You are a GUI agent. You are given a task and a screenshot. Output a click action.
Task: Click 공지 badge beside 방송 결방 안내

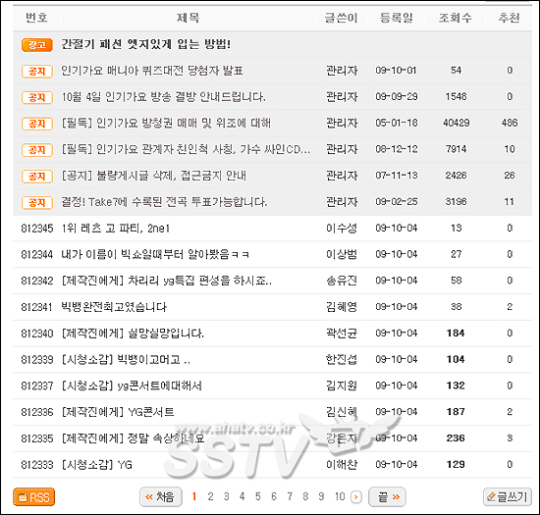click(37, 97)
